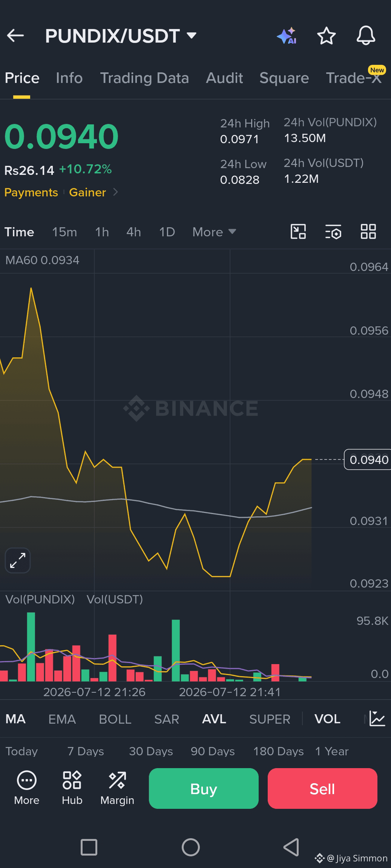
Task: Toggle the SAR indicator
Action: (x=167, y=719)
